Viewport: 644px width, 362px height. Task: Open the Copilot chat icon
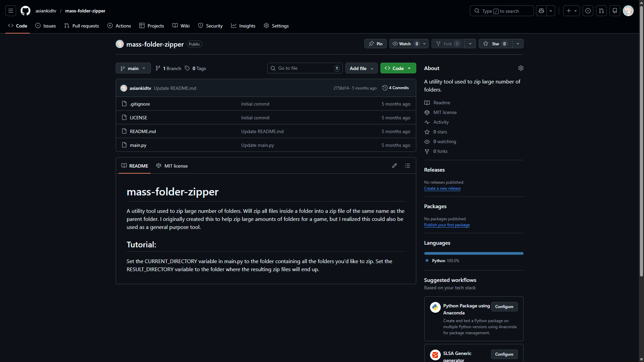pyautogui.click(x=541, y=11)
